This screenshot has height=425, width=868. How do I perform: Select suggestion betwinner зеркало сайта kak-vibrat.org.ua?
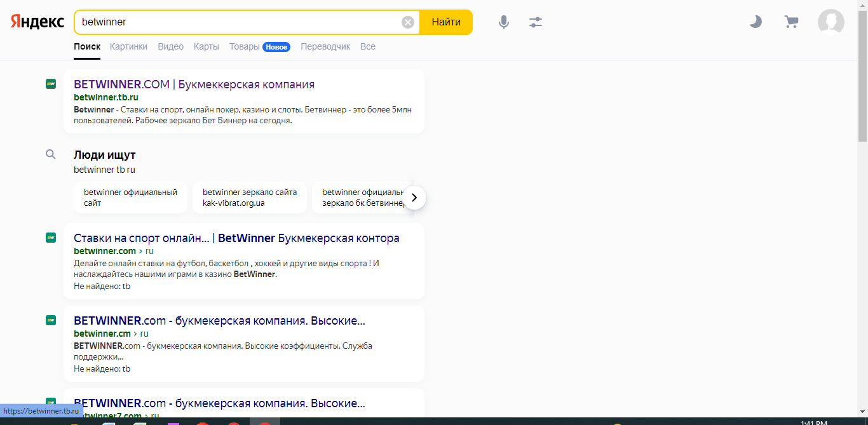click(x=250, y=198)
